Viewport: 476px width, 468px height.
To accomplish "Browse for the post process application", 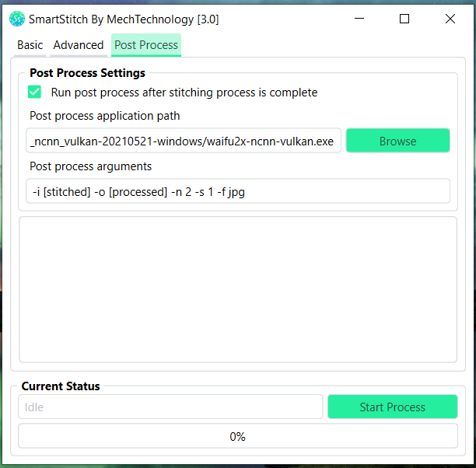I will coord(397,141).
